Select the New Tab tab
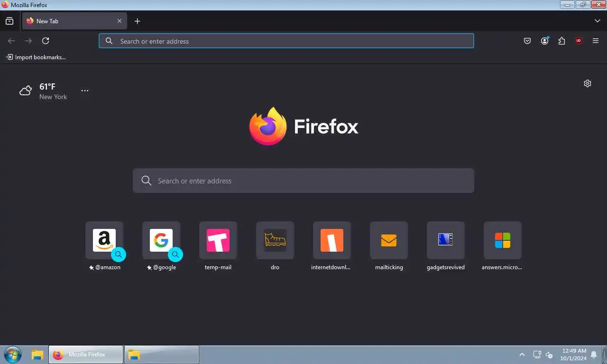607x364 pixels. (x=74, y=21)
